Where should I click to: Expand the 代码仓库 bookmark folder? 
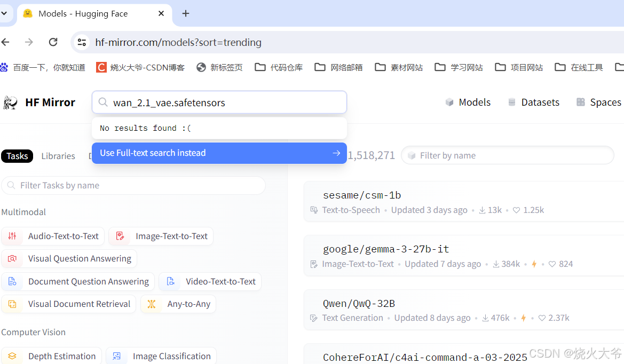[x=279, y=68]
